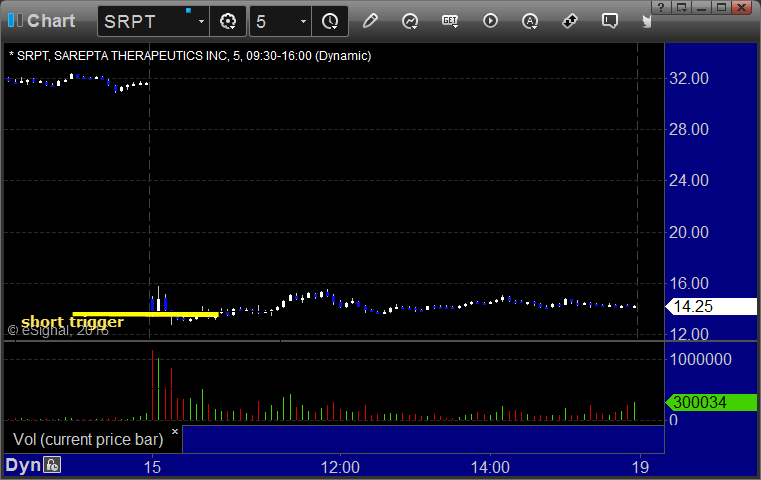
Task: Click the time template clock icon
Action: 330,21
